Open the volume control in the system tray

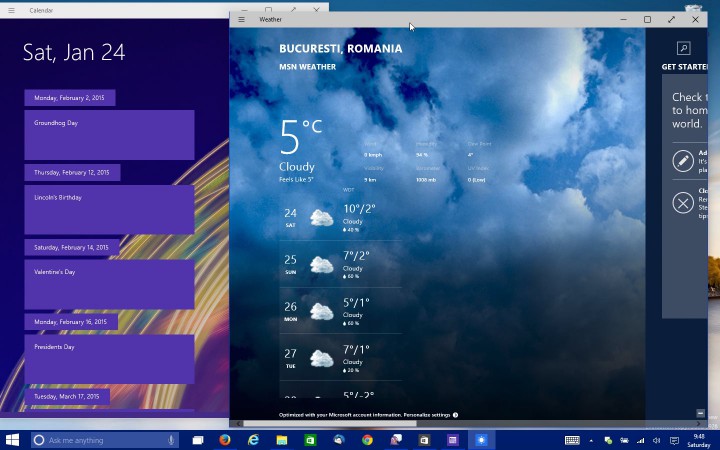(x=657, y=440)
